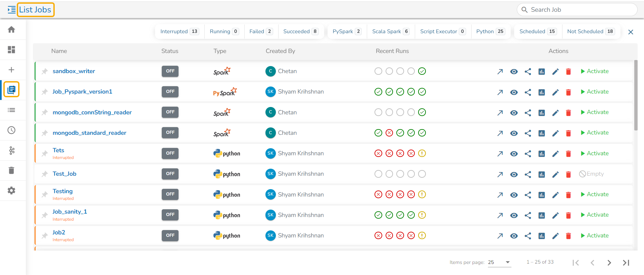Toggle the OFF switch for Job_sanity_1

coord(170,215)
